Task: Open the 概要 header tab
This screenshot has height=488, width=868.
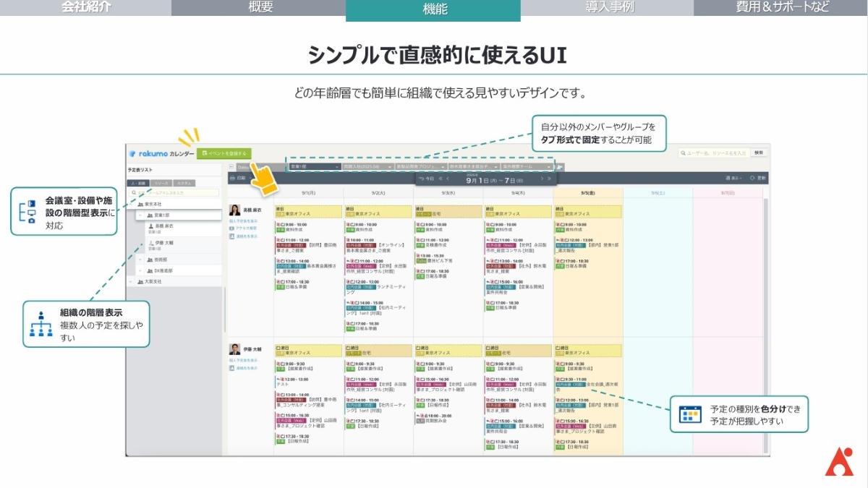Action: [259, 7]
